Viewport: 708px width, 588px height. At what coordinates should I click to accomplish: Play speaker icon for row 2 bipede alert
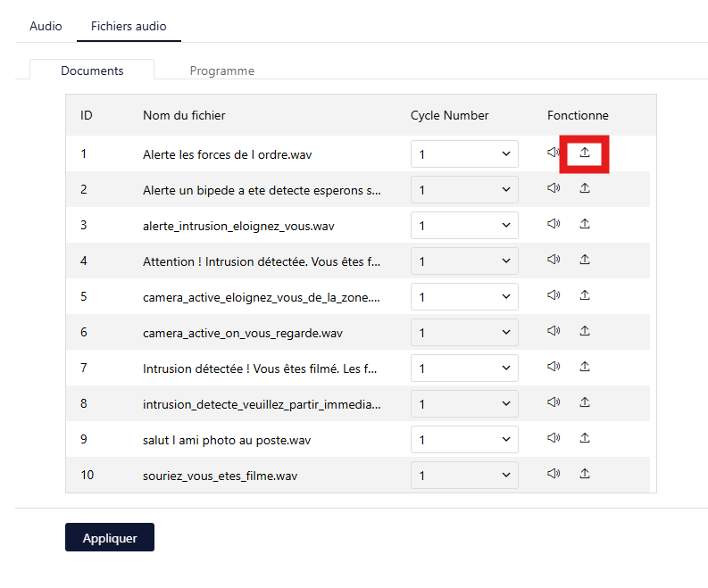[554, 187]
